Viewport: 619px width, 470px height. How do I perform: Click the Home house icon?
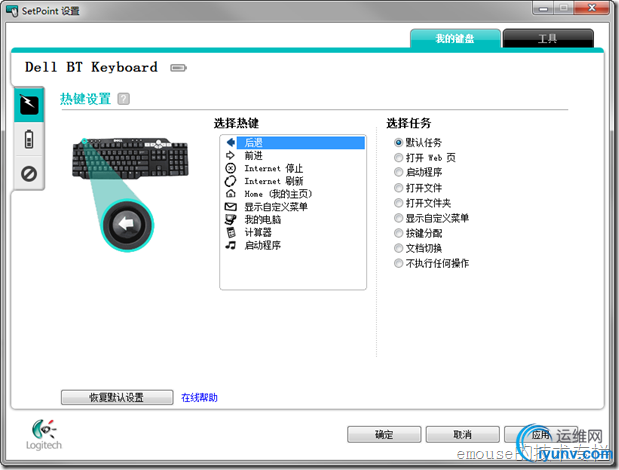click(x=231, y=193)
